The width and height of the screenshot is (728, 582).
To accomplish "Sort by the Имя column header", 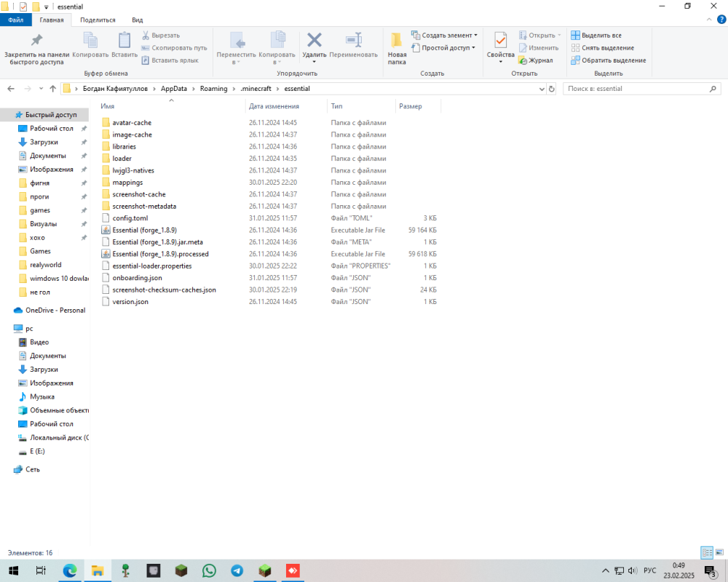I will click(x=171, y=106).
